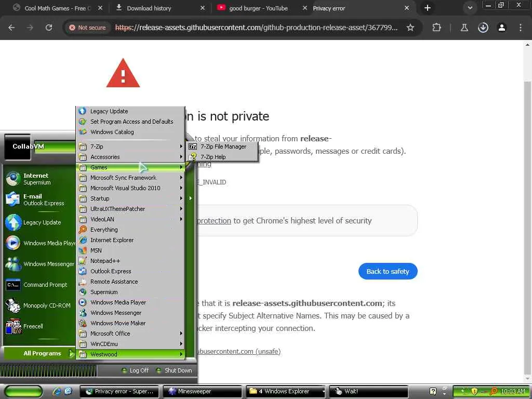This screenshot has width=532, height=399.
Task: Open Set Program Access and Defaults
Action: (x=130, y=122)
